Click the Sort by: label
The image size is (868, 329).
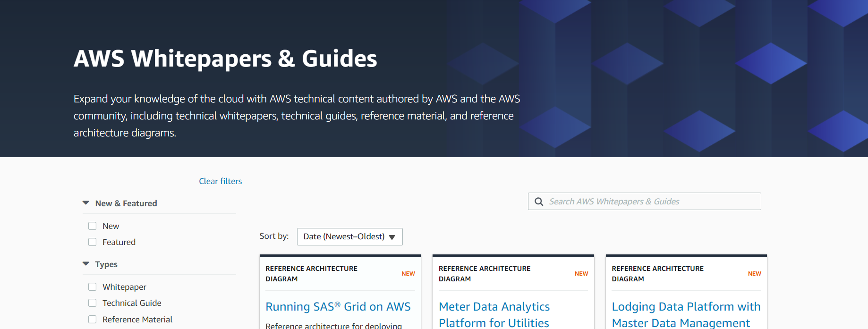[274, 236]
